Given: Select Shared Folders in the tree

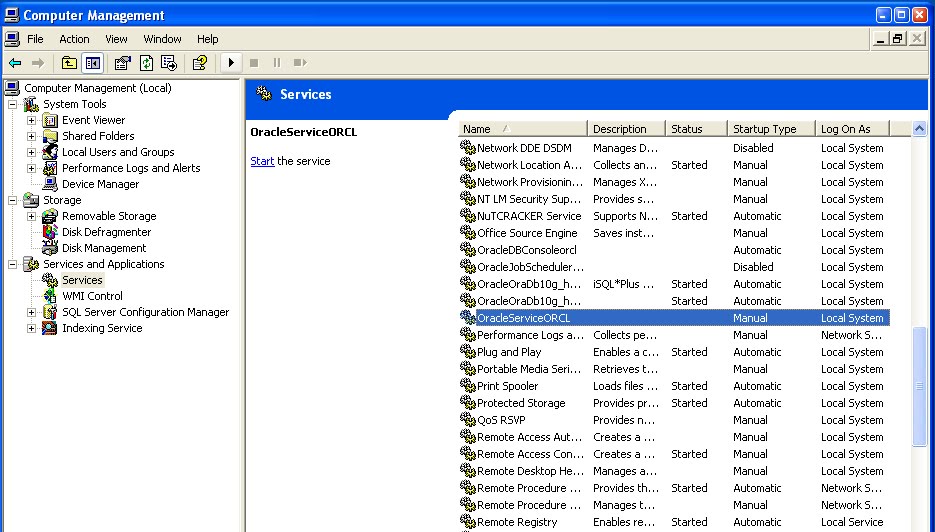Looking at the screenshot, I should click(x=98, y=136).
